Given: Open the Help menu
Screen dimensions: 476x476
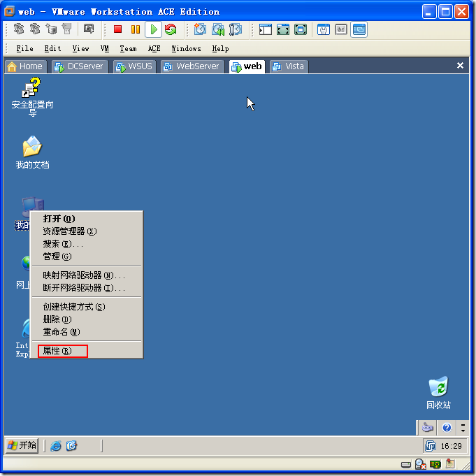Looking at the screenshot, I should 220,48.
